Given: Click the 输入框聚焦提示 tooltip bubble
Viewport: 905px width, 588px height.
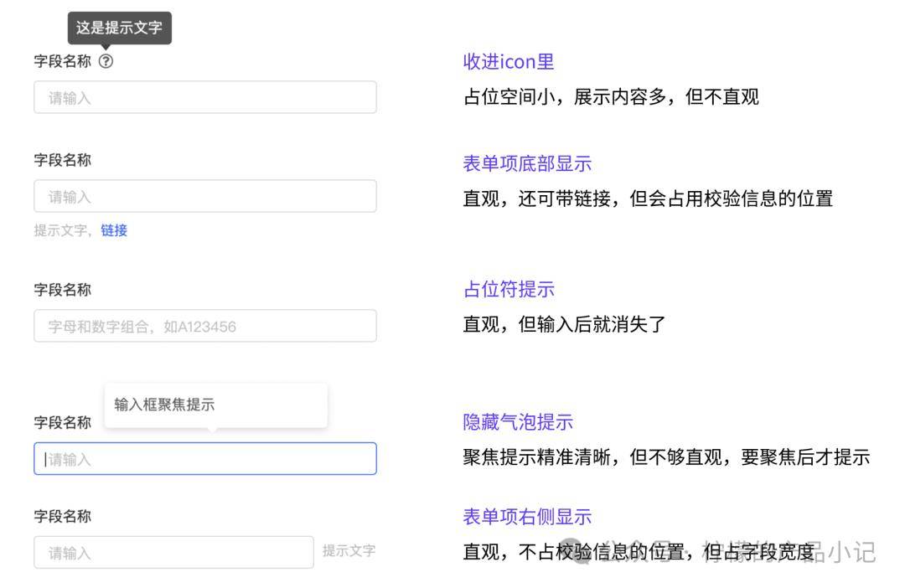Looking at the screenshot, I should pyautogui.click(x=215, y=405).
